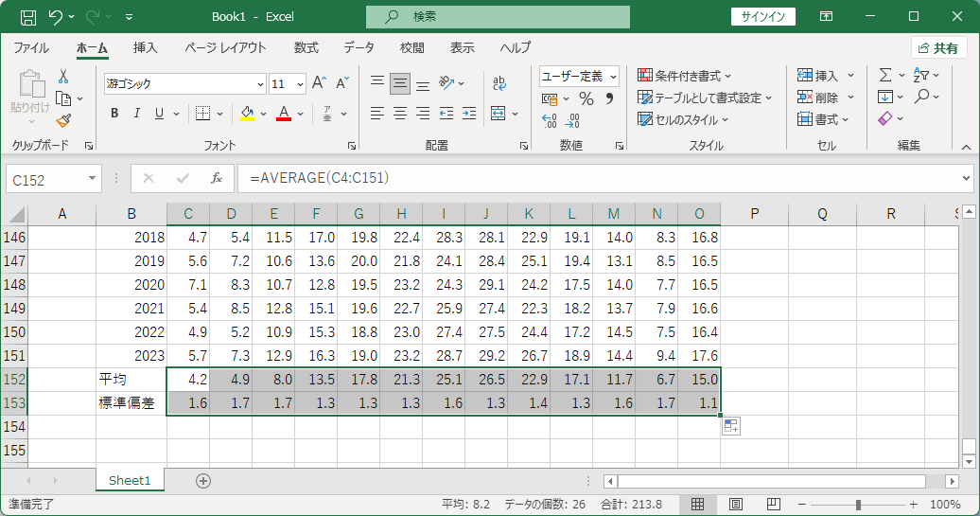Toggle align text left
The width and height of the screenshot is (980, 516).
coord(376,114)
